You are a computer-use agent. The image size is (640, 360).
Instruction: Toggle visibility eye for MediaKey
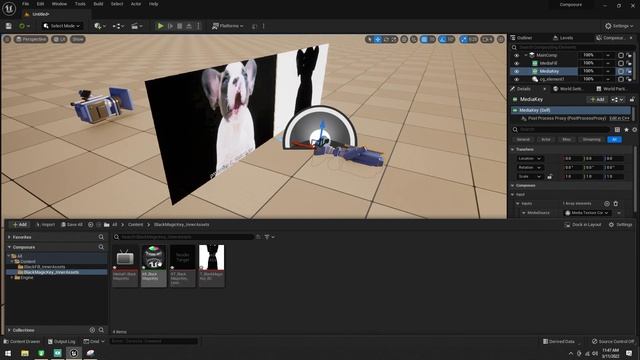516,71
